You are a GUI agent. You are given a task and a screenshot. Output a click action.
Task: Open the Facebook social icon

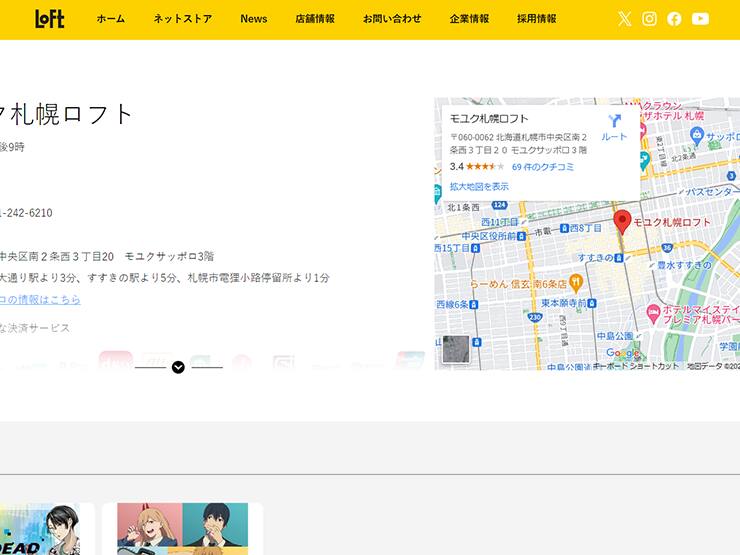674,19
